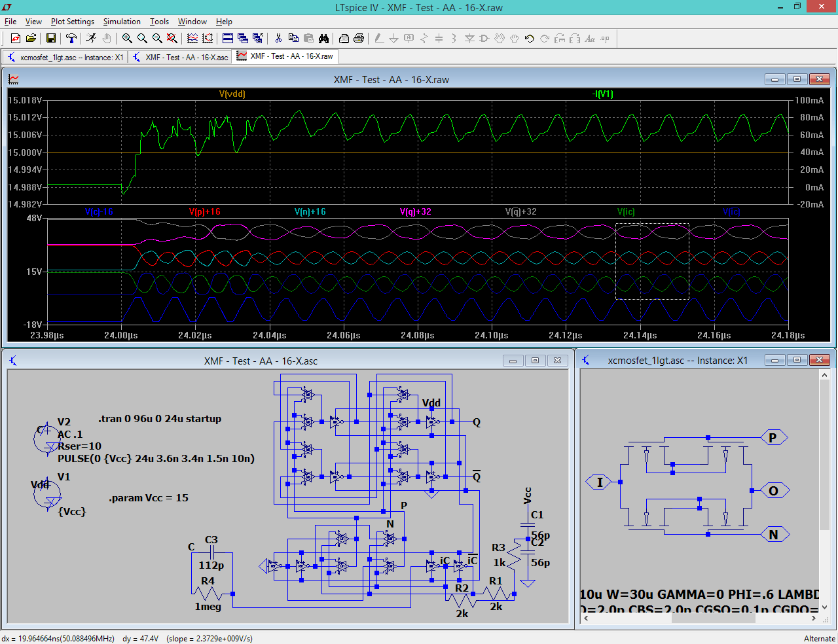Image resolution: width=838 pixels, height=644 pixels.
Task: Click the Find binoculars icon
Action: click(323, 39)
